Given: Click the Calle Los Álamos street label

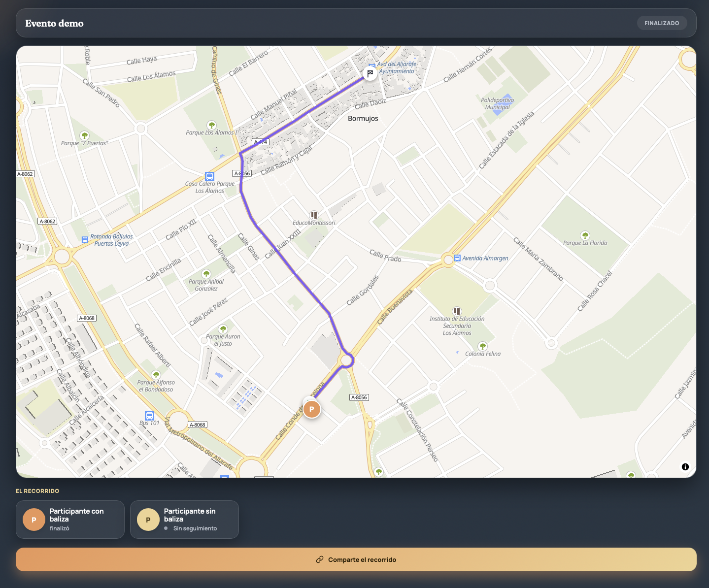Looking at the screenshot, I should [151, 76].
